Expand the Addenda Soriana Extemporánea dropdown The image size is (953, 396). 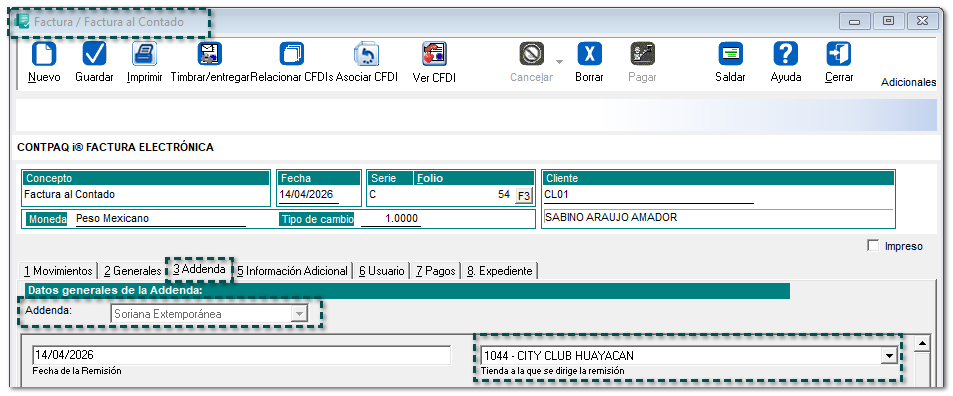(298, 314)
